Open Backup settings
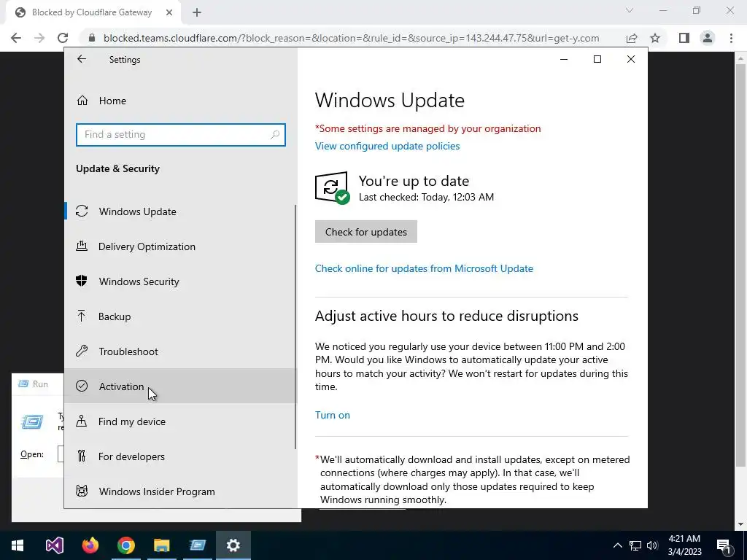 [x=180, y=316]
